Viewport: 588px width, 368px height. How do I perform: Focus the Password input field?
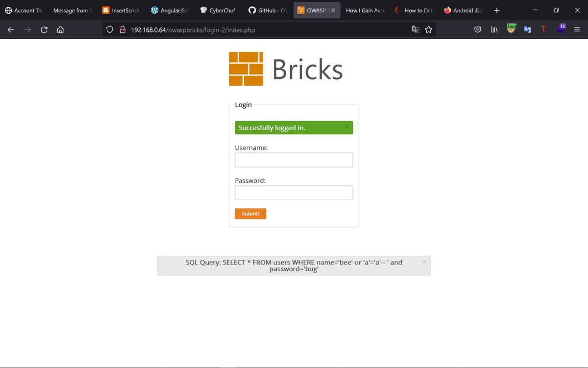294,193
